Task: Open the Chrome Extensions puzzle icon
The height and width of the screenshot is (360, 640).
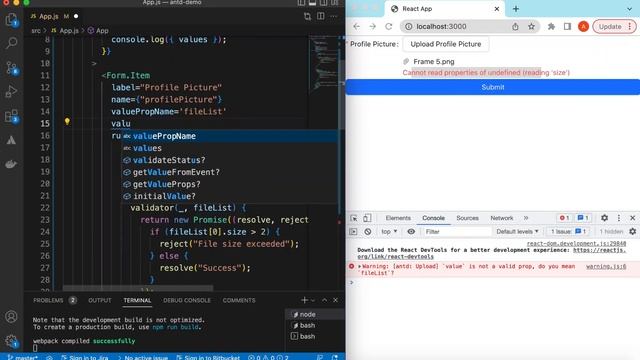Action: tap(551, 27)
